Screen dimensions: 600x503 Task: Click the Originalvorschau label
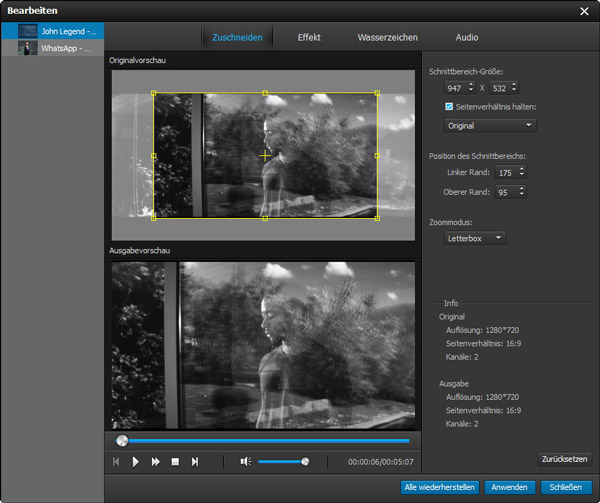click(x=137, y=60)
